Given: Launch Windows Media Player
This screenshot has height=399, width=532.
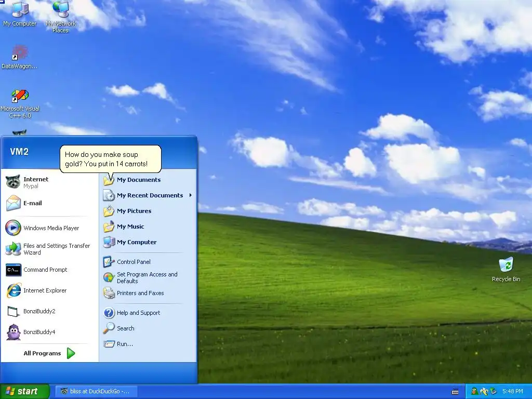Looking at the screenshot, I should click(50, 228).
